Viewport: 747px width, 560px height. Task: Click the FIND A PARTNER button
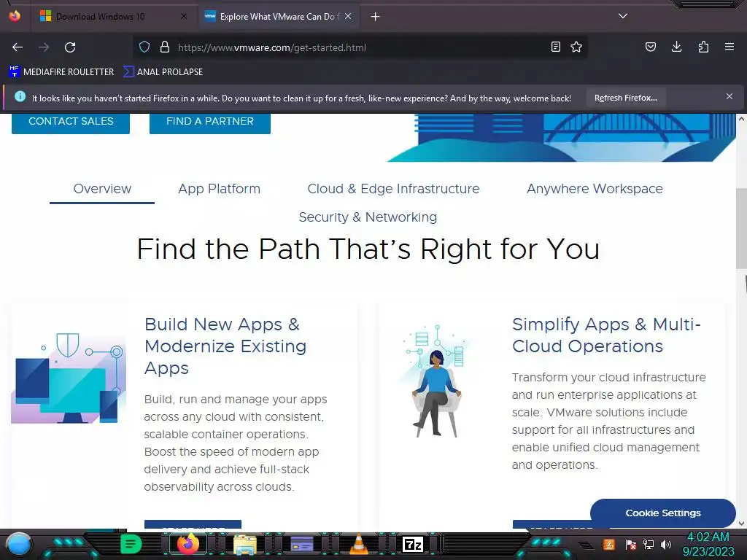(210, 122)
